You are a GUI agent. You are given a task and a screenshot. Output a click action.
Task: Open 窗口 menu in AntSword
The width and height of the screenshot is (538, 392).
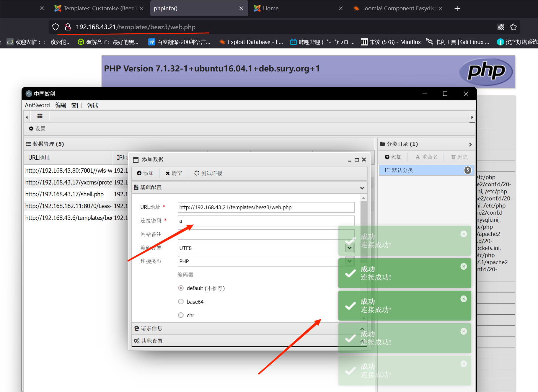point(76,105)
